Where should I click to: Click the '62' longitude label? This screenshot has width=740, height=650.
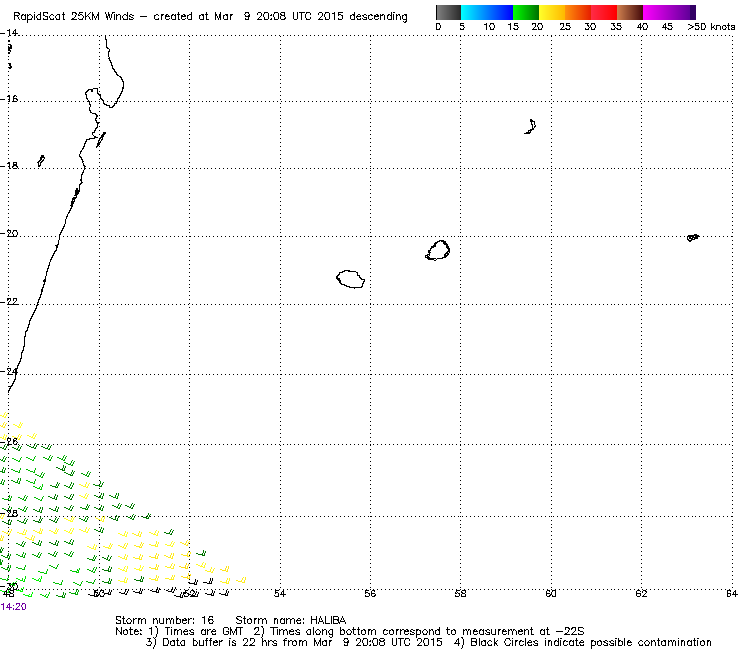coord(641,593)
